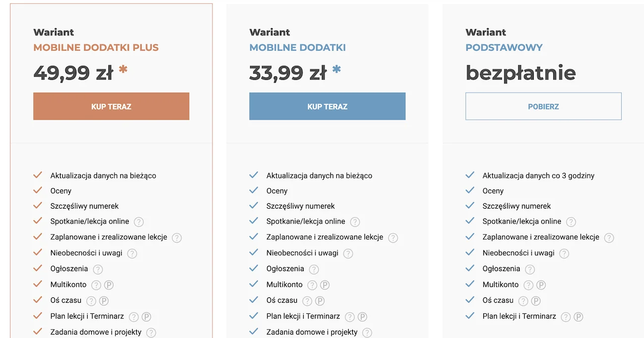
Task: Click the P badge beside Multikonto in Podstawowy
Action: (541, 285)
